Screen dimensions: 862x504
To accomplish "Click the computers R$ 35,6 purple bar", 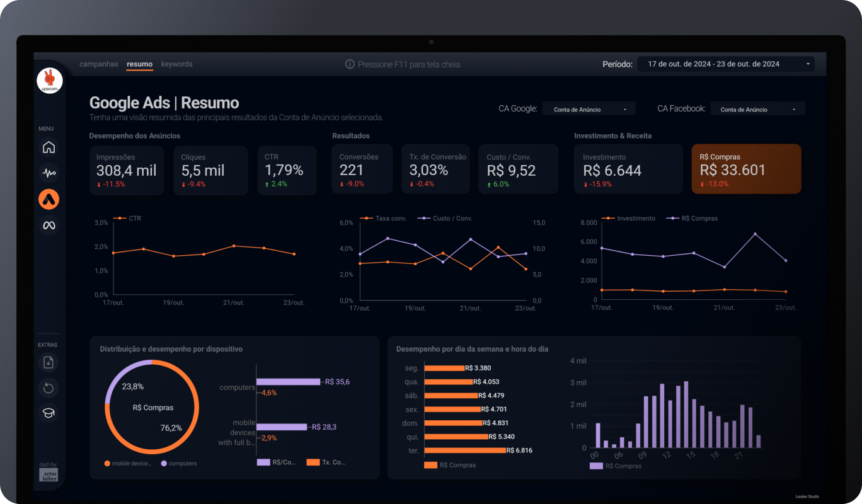I will [288, 382].
